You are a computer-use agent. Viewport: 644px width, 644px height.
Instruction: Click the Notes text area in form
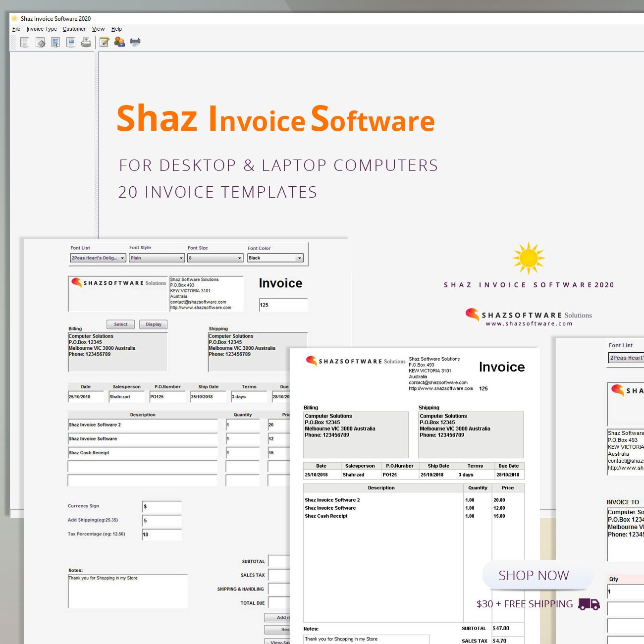point(128,591)
